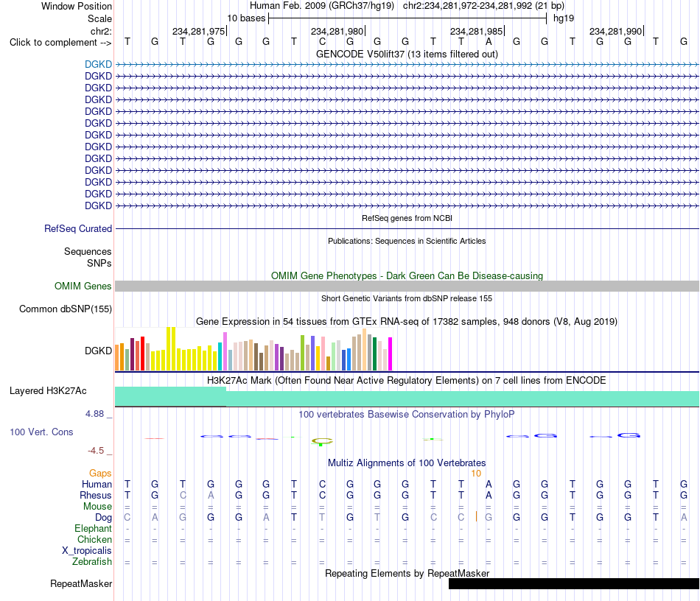
Task: Click the teal H3K27Ac signal band
Action: [407, 397]
